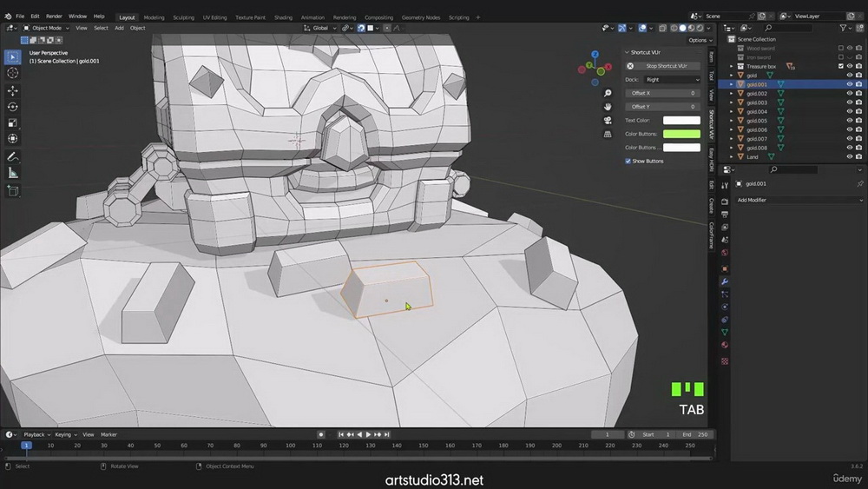This screenshot has width=868, height=489.
Task: Click the zoom magnifier viewport gizmo
Action: (608, 93)
